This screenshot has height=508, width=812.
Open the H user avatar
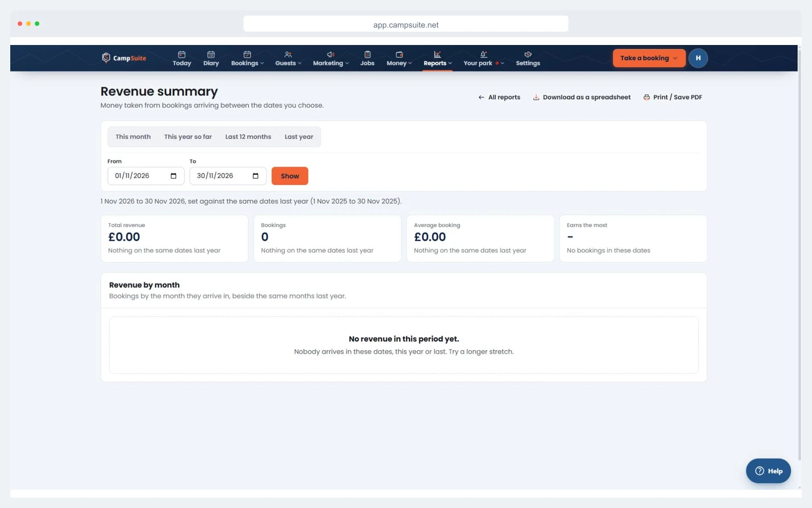(x=698, y=58)
